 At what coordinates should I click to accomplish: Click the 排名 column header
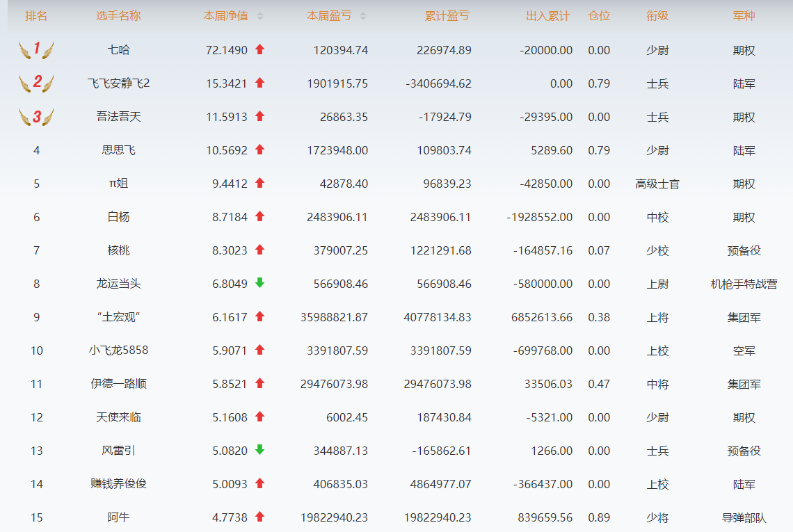tap(36, 16)
